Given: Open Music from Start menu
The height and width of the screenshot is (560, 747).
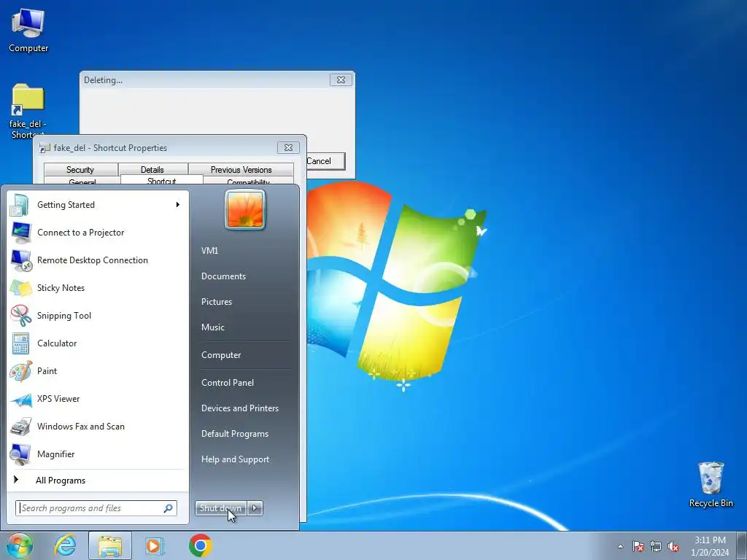Looking at the screenshot, I should (x=212, y=327).
